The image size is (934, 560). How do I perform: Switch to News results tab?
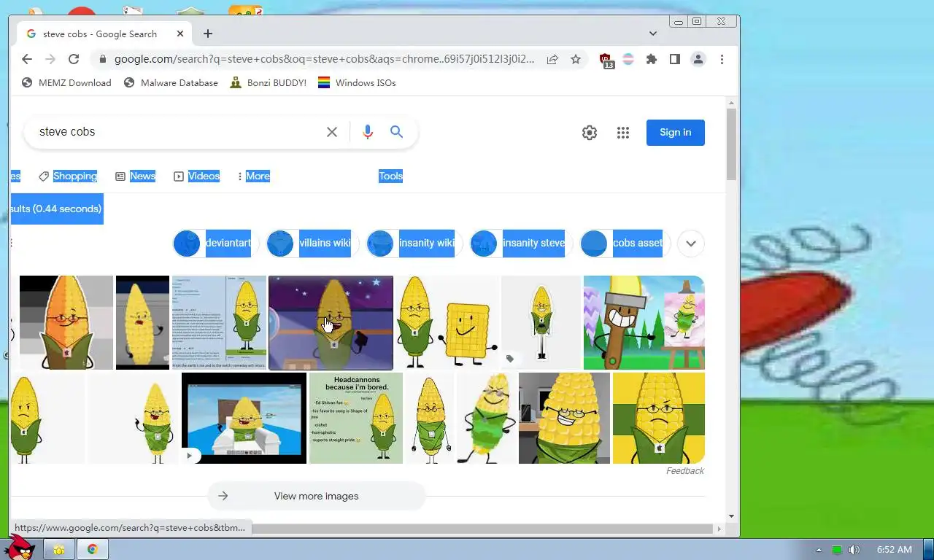[136, 176]
